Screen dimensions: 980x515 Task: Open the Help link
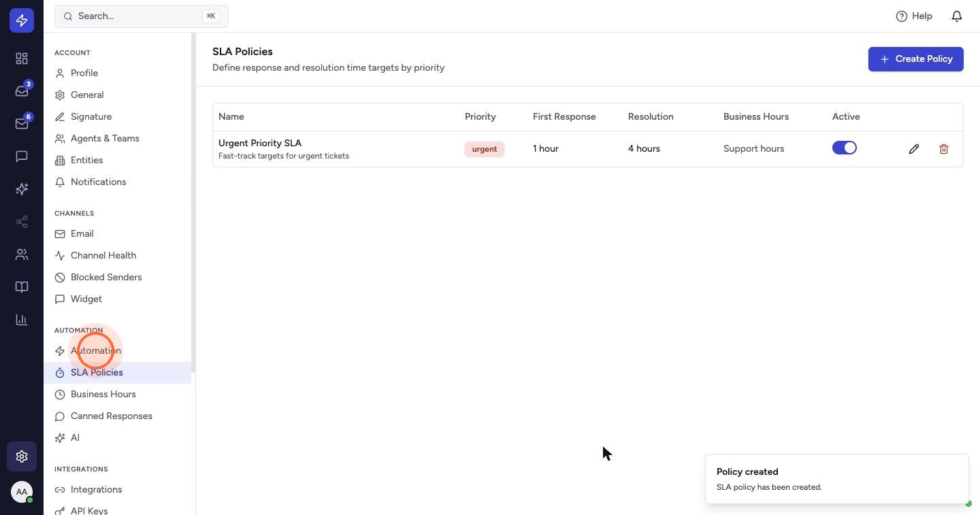coord(914,16)
